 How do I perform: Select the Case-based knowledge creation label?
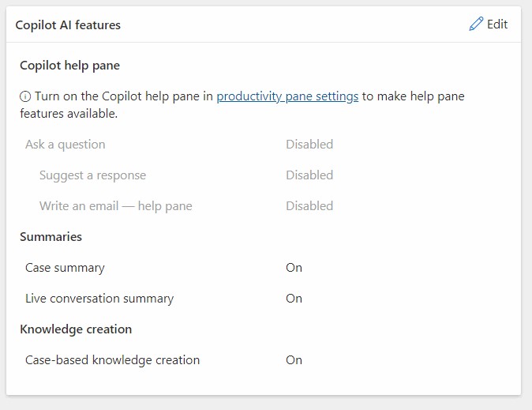click(112, 360)
